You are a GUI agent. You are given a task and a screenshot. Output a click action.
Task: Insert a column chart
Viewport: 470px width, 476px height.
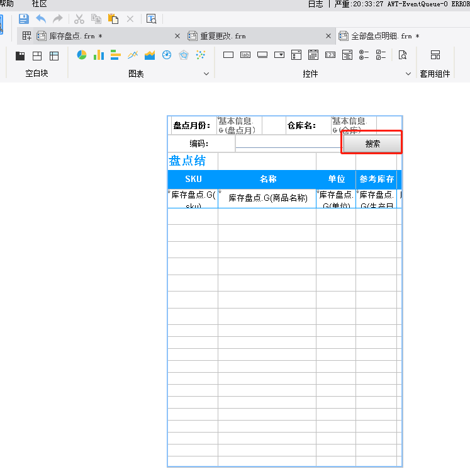click(99, 55)
